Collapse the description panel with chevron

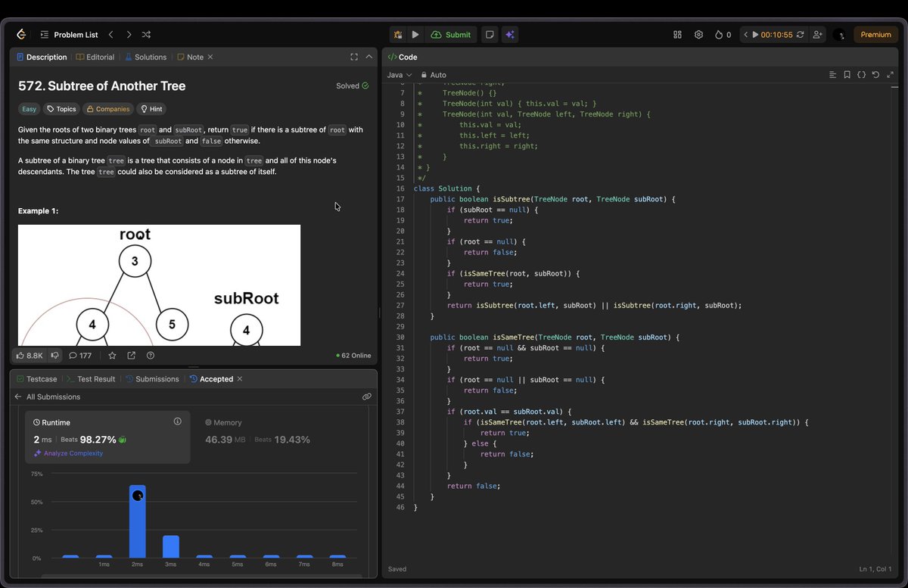368,57
